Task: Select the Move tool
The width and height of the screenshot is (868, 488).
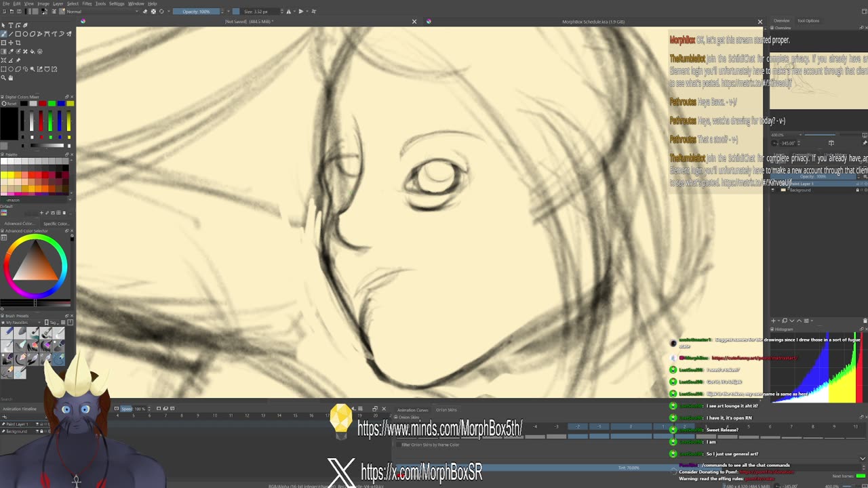Action: (11, 43)
